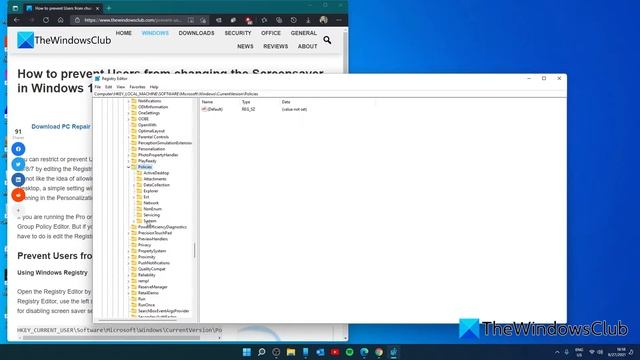Open the REVIEWS navigation link
The width and height of the screenshot is (640, 360).
pyautogui.click(x=276, y=47)
